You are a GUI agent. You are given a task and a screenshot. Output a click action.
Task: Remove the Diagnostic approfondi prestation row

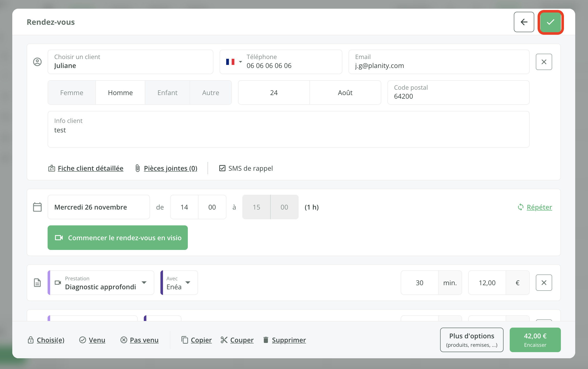[544, 283]
